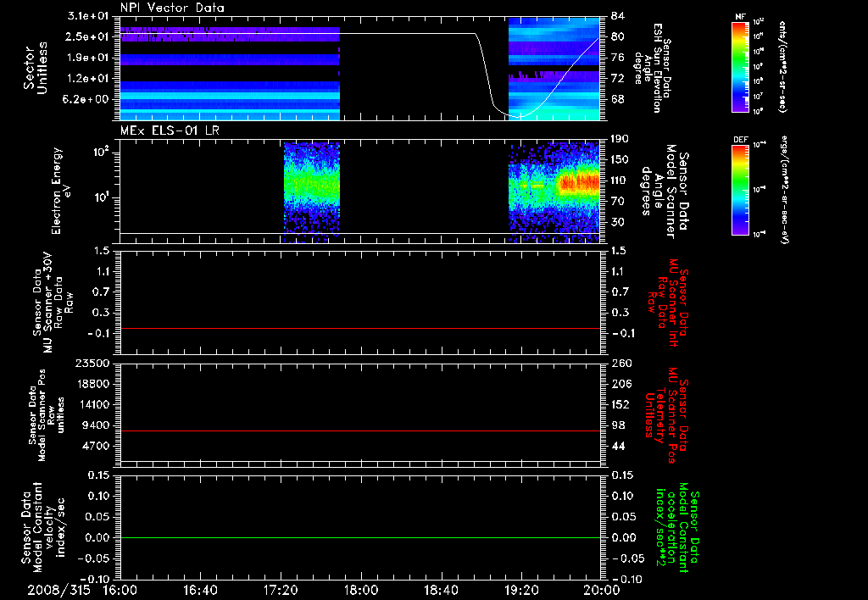Click the '18:40' time axis label

441,590
